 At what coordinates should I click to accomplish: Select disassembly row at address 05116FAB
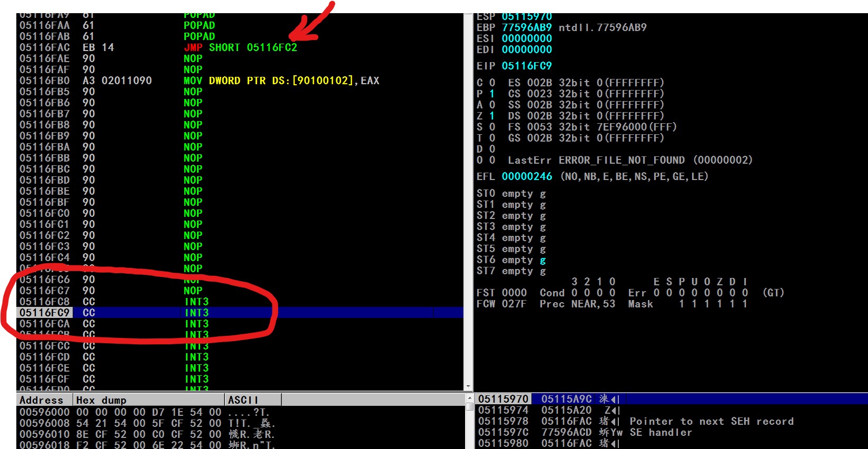[240, 36]
